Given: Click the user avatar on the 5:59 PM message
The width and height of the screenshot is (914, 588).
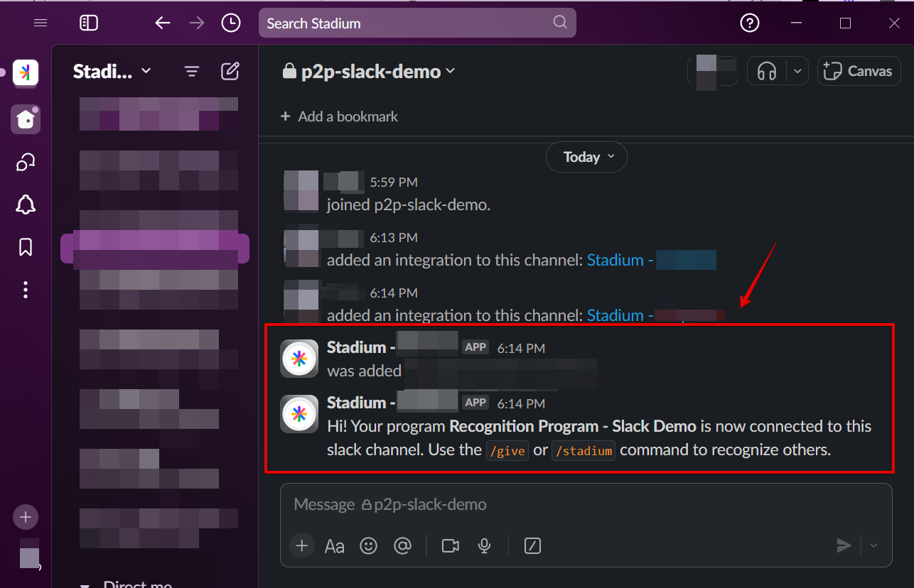Looking at the screenshot, I should (301, 192).
